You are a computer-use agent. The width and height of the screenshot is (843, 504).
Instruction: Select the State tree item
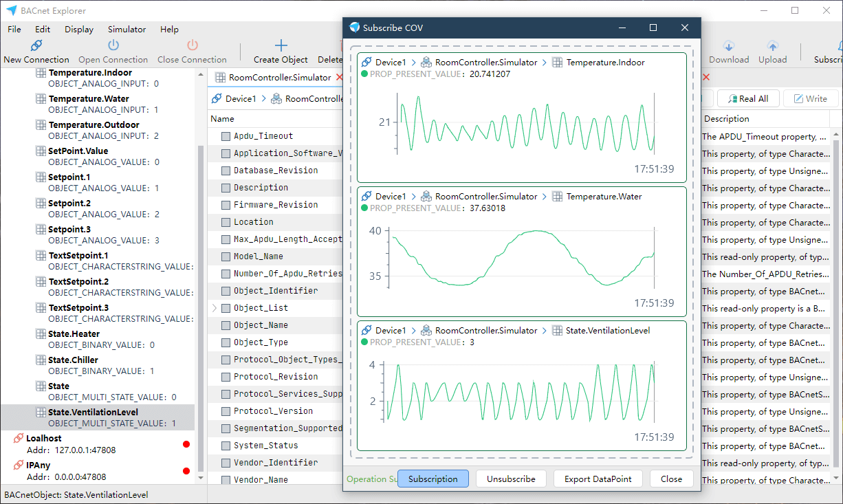98,391
